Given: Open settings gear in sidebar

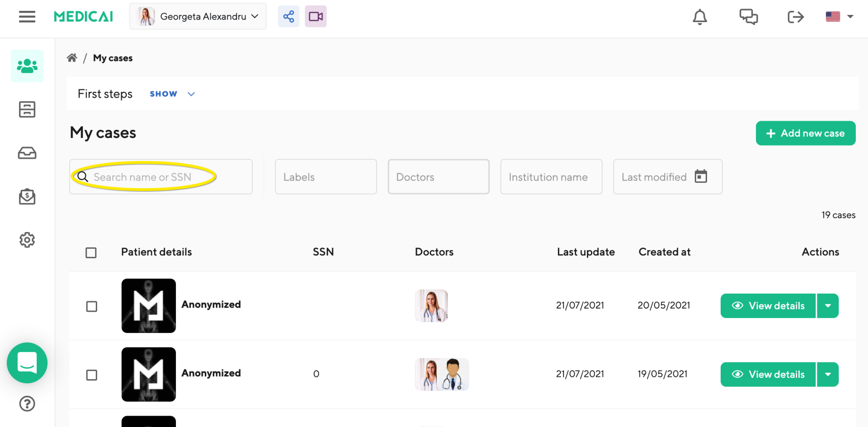Looking at the screenshot, I should [27, 240].
